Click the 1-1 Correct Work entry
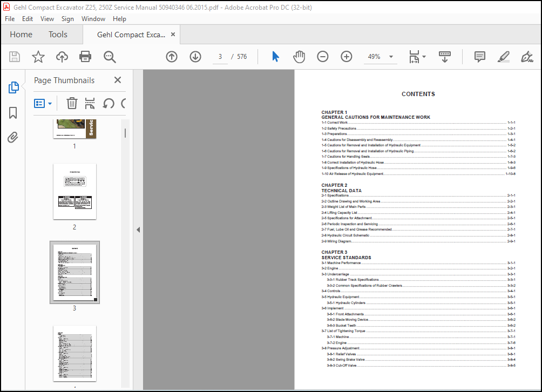The height and width of the screenshot is (392, 542). click(x=418, y=123)
